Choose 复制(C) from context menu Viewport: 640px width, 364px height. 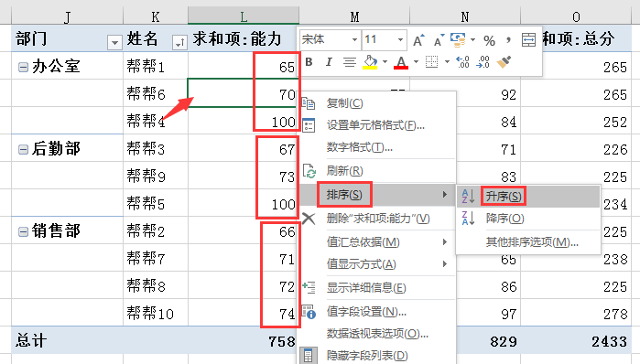pos(377,103)
